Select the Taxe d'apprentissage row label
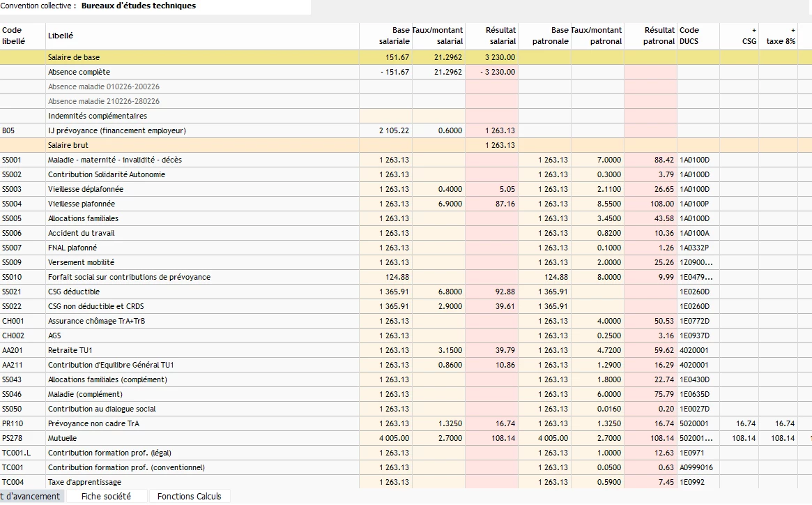Screen dimensions: 812x505 (84, 482)
